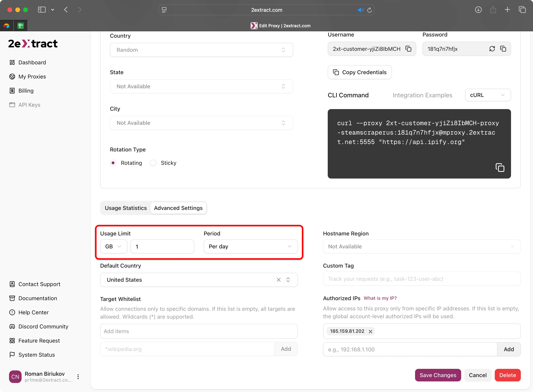Select the Rotating rotation type

(x=113, y=163)
